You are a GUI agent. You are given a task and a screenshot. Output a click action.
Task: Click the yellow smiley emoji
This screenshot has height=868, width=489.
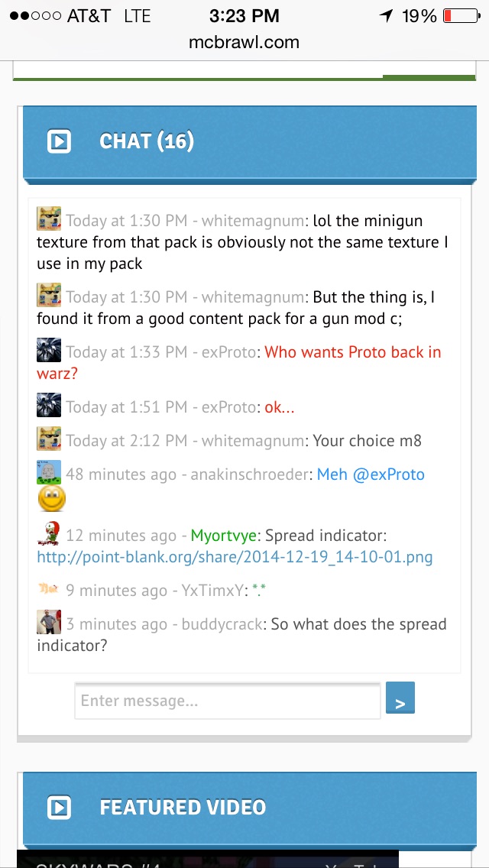[51, 498]
